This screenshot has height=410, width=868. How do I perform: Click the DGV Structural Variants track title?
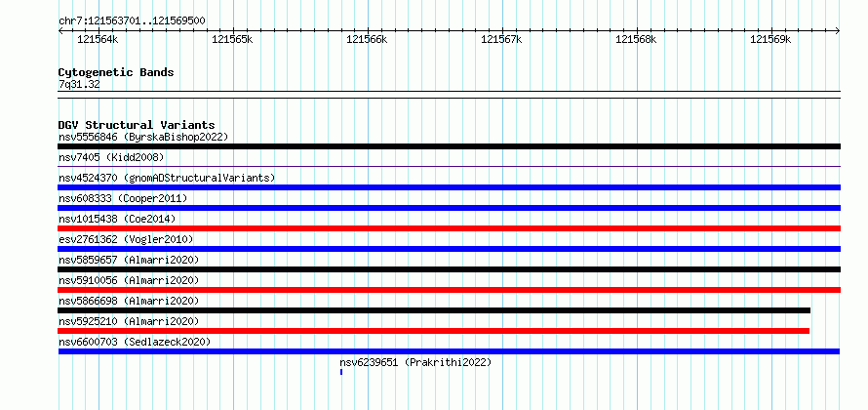[137, 125]
